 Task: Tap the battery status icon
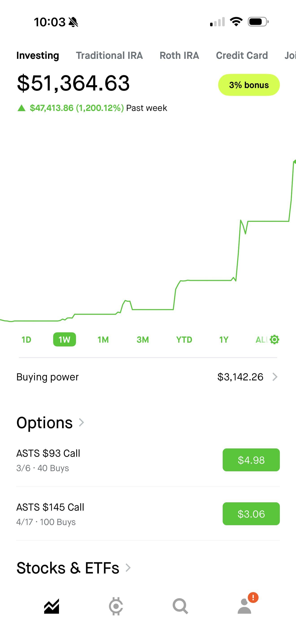[258, 22]
